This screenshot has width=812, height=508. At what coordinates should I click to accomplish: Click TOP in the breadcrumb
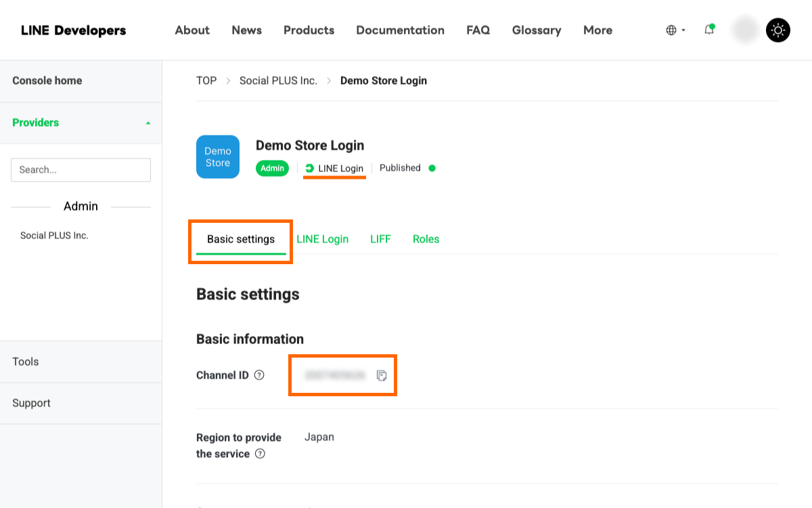[206, 81]
